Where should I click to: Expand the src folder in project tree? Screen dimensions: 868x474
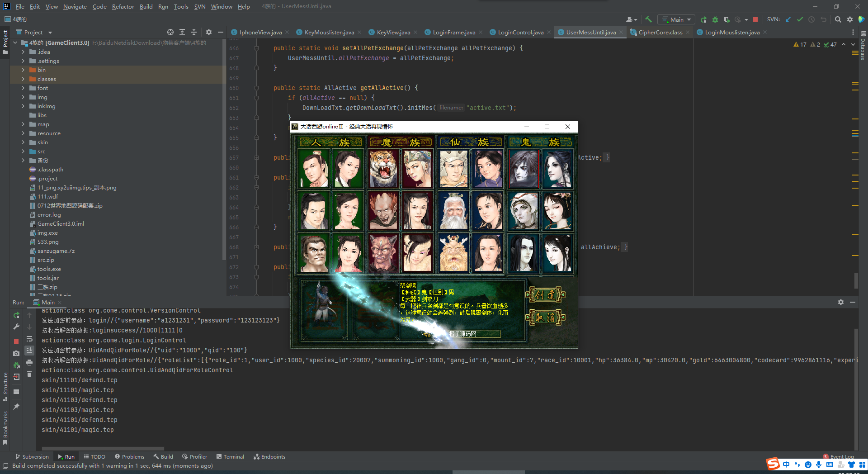[23, 152]
